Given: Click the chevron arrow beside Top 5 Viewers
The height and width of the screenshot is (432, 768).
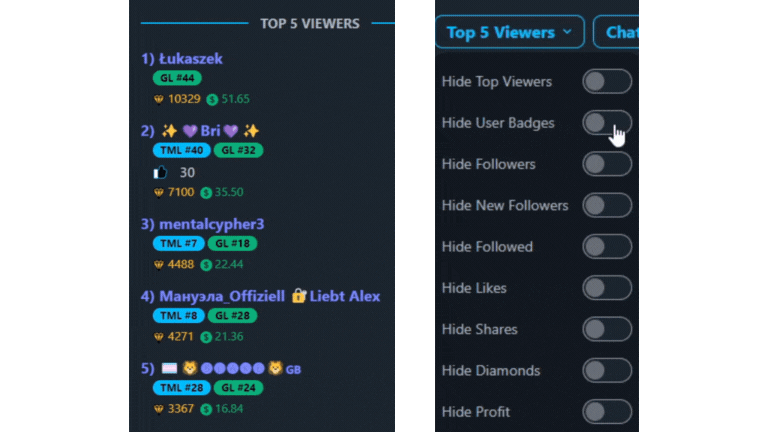Looking at the screenshot, I should pos(567,32).
